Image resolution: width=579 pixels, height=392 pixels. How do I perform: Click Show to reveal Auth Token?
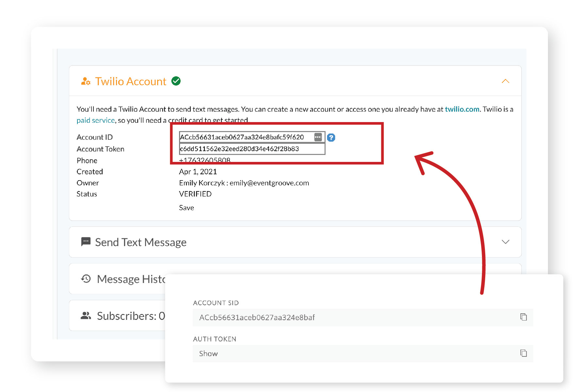pos(208,353)
